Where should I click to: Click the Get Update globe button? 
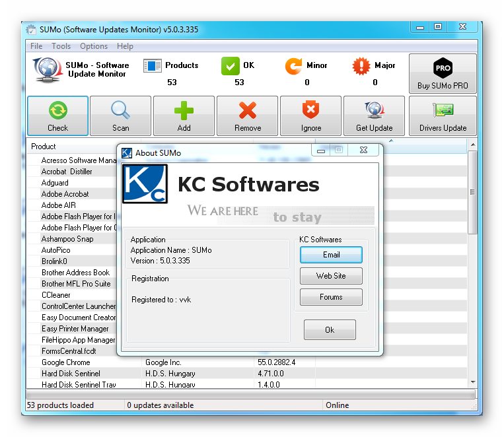click(374, 116)
